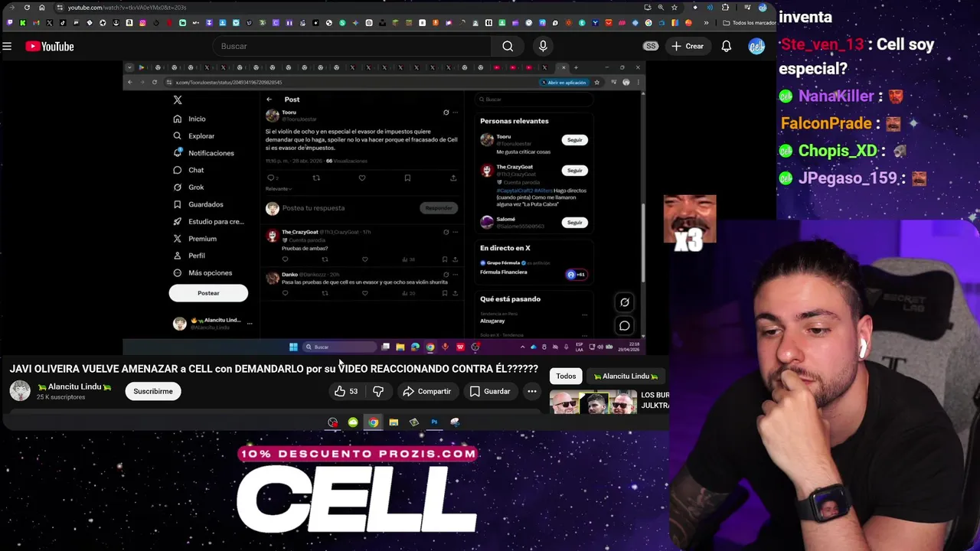Follow Tooru with Seguir button
The height and width of the screenshot is (551, 980).
575,140
